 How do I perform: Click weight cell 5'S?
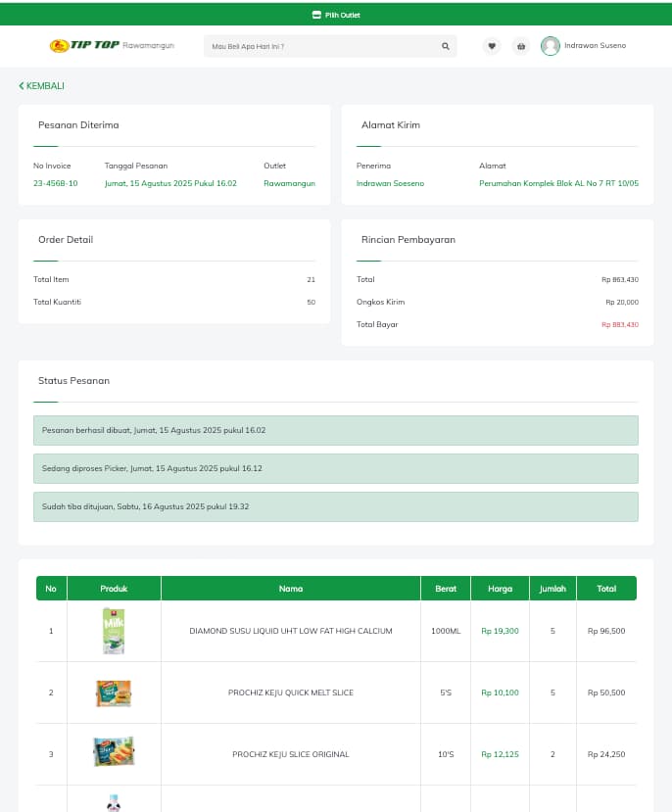(446, 693)
